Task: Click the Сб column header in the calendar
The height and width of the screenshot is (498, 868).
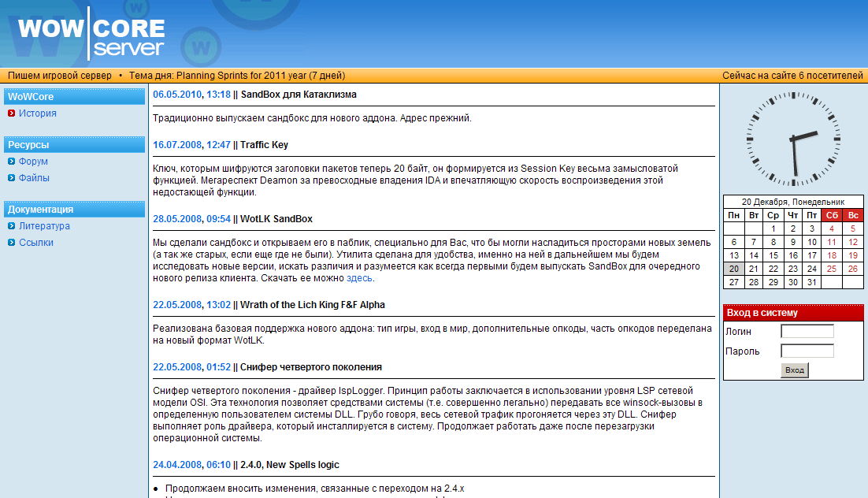Action: click(x=832, y=215)
